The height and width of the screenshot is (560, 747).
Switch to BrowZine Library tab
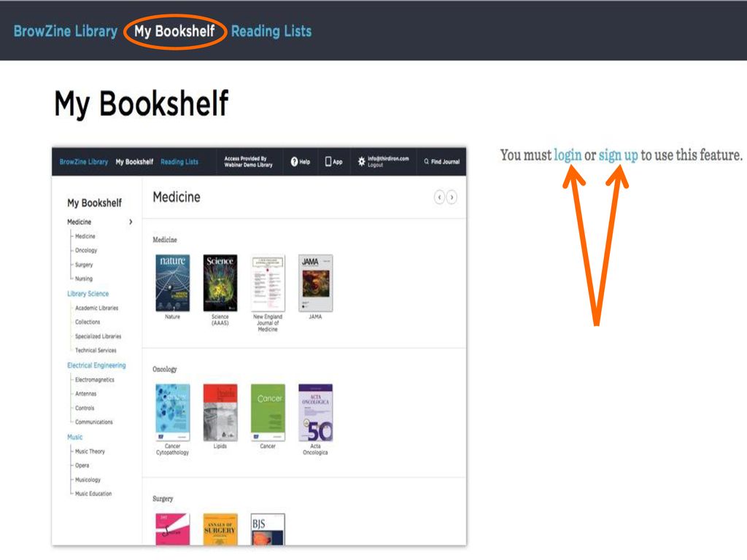click(x=65, y=31)
